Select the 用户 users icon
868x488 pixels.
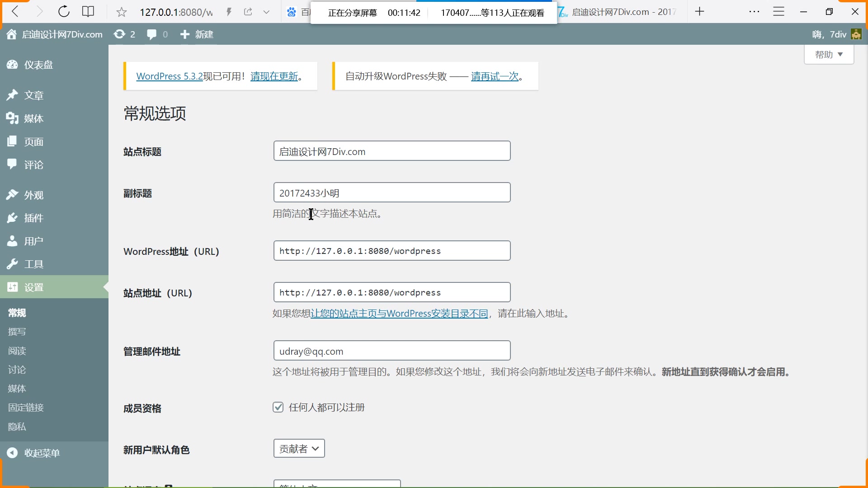13,241
